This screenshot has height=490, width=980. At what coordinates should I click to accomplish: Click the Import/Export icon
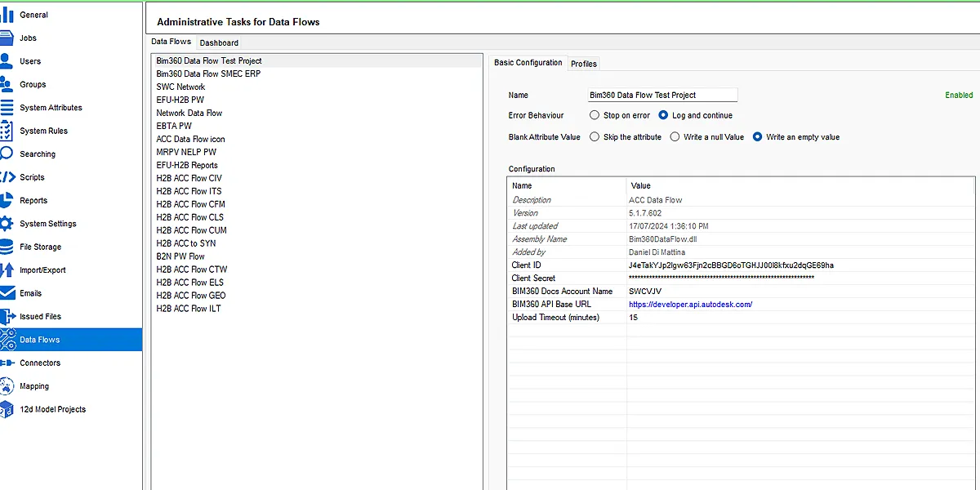click(7, 269)
